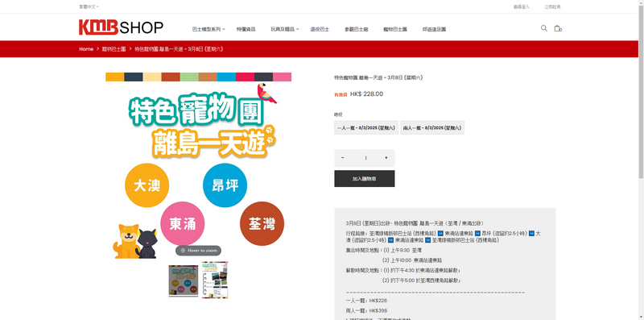Click the Hover to zoom badge

click(x=198, y=251)
